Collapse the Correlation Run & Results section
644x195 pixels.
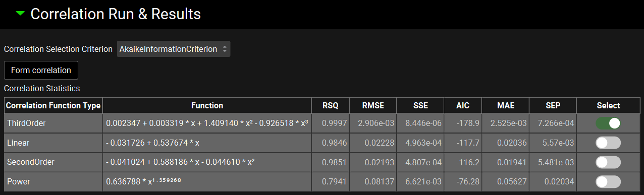coord(20,14)
